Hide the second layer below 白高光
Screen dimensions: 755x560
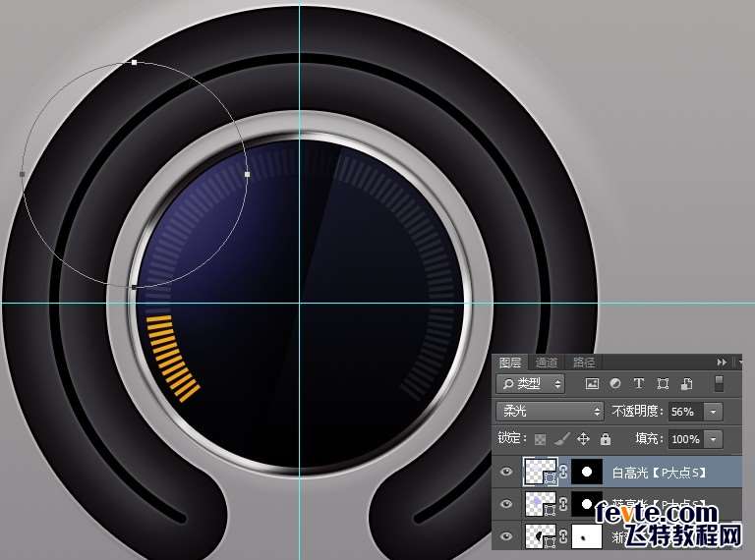coord(505,503)
